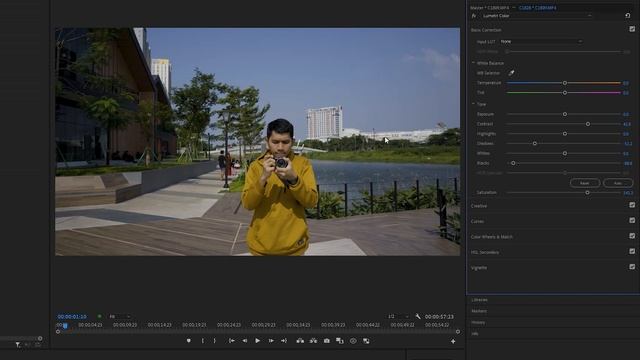The height and width of the screenshot is (360, 640).
Task: Open the Info panel tab
Action: pos(475,333)
